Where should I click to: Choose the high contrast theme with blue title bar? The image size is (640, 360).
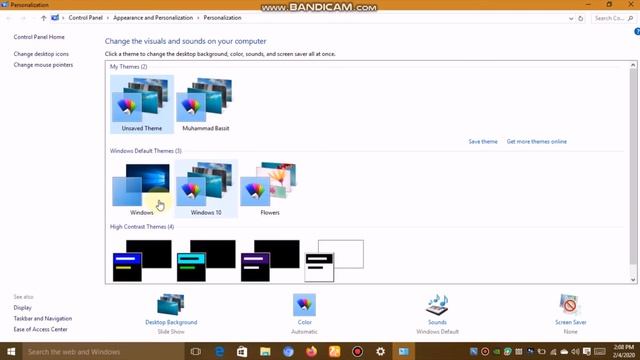142,261
